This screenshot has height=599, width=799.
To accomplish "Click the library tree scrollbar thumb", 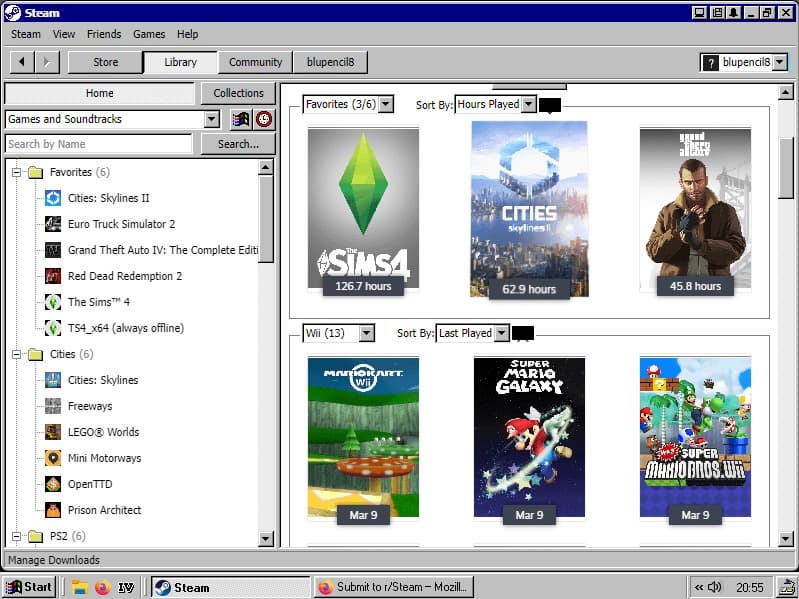I will point(266,219).
